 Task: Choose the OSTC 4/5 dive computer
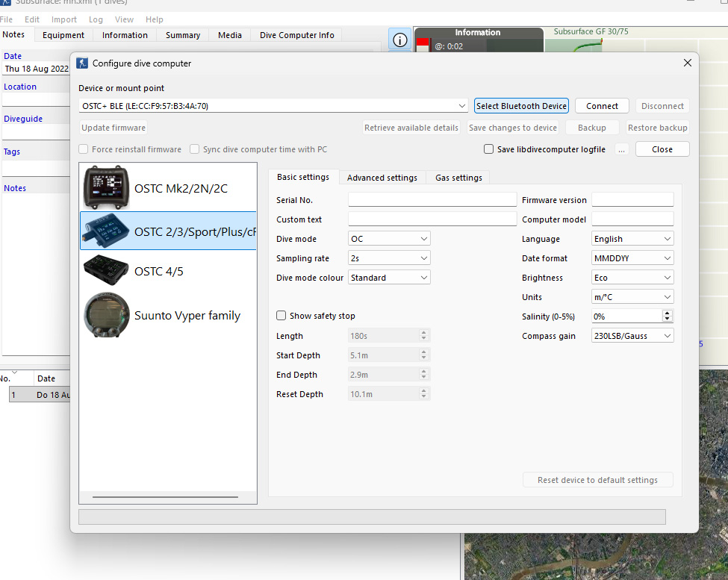pos(168,270)
